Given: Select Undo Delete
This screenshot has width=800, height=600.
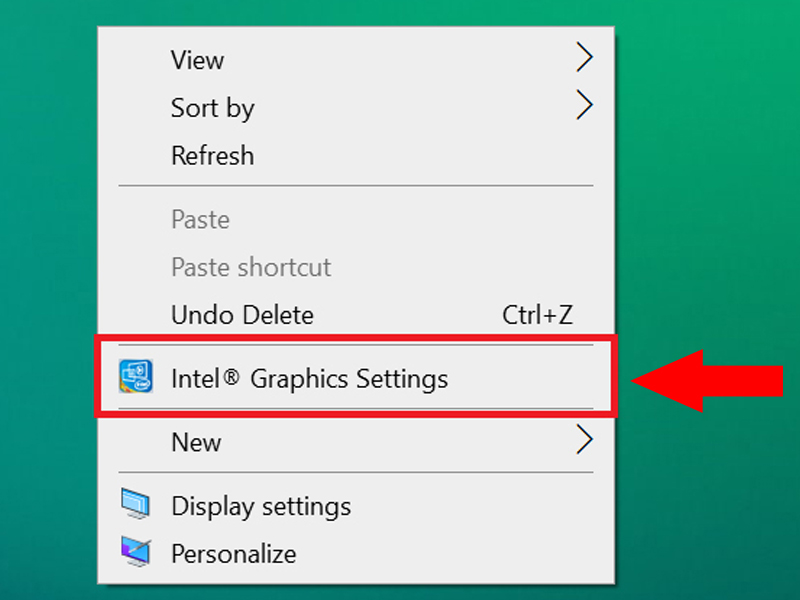Looking at the screenshot, I should (x=242, y=314).
